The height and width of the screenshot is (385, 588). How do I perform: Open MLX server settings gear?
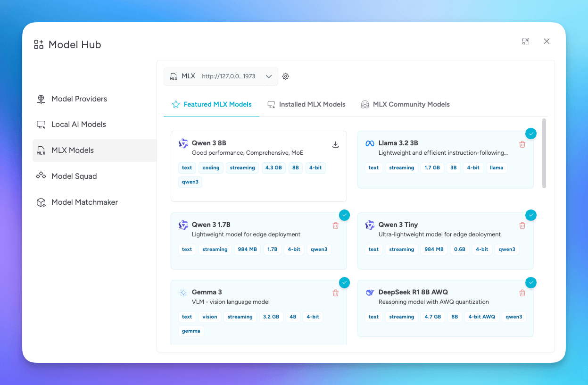pos(286,76)
